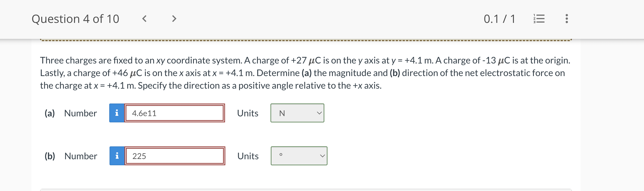Click the score display 0.1 / 1
644x191 pixels.
click(499, 19)
